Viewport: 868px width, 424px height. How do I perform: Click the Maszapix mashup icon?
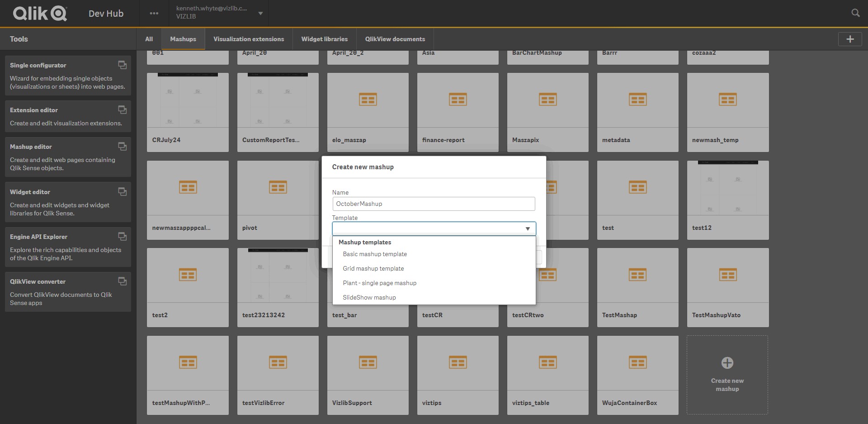[x=547, y=100]
